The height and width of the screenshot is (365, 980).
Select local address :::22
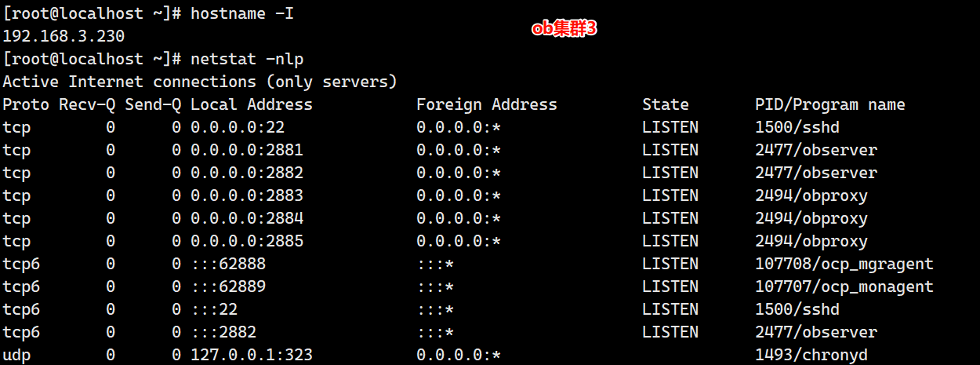coord(214,309)
